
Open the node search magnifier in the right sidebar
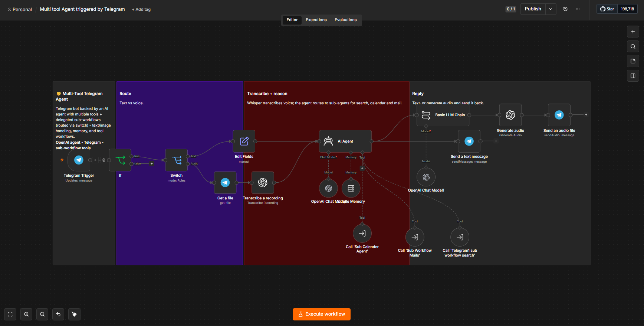point(633,47)
